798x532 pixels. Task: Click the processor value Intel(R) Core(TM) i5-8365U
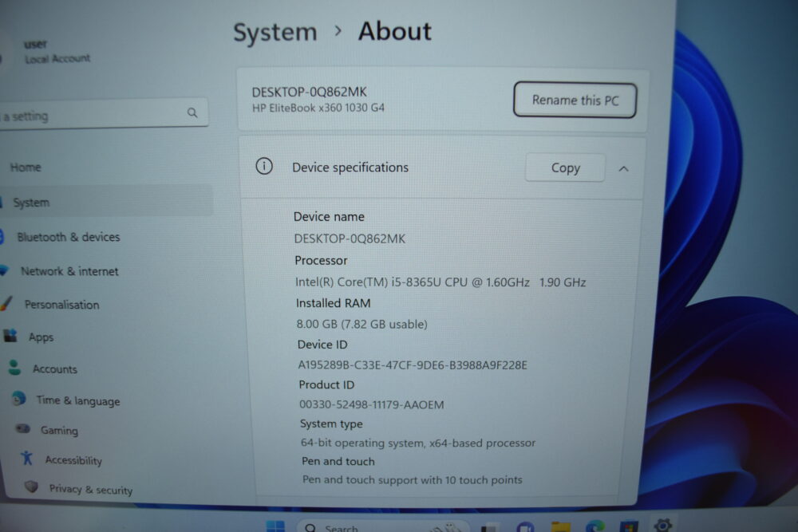440,282
